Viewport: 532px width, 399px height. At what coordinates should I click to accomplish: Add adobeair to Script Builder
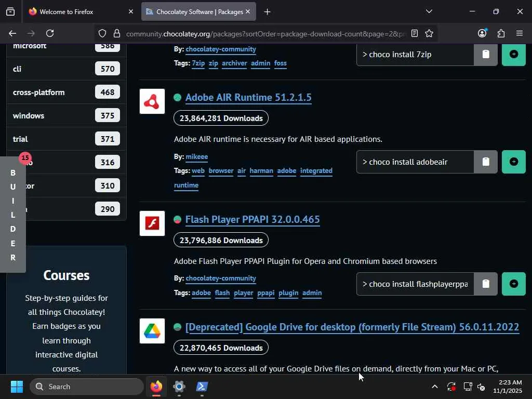pos(513,162)
